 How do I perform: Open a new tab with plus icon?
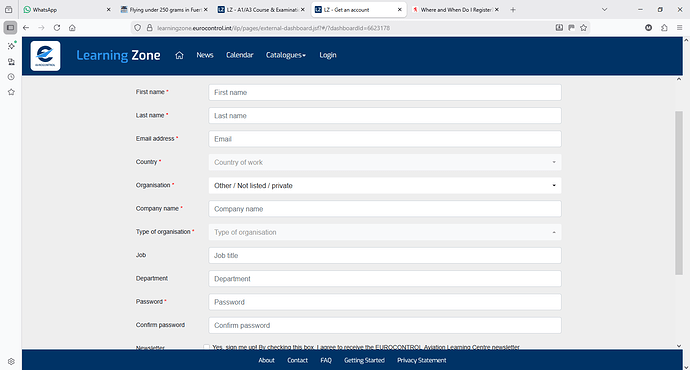pyautogui.click(x=513, y=10)
